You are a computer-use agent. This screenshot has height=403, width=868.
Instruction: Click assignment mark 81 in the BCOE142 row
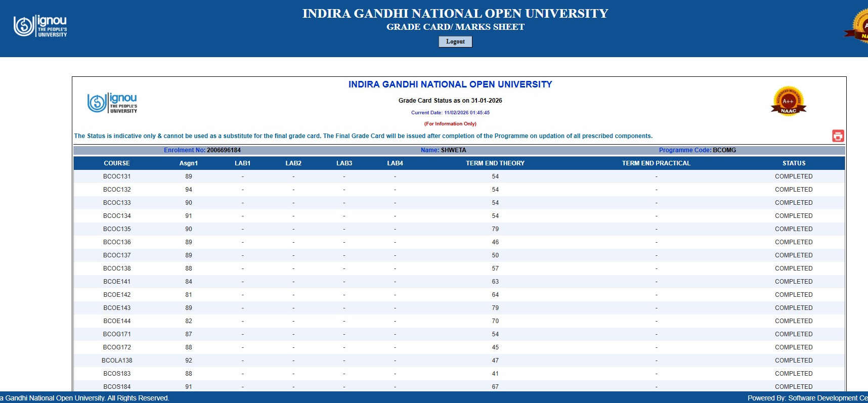[189, 295]
